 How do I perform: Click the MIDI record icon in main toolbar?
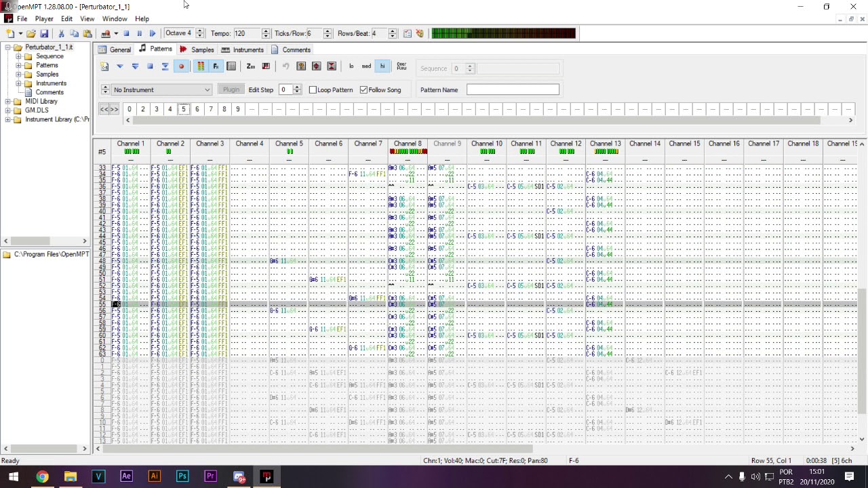(106, 33)
